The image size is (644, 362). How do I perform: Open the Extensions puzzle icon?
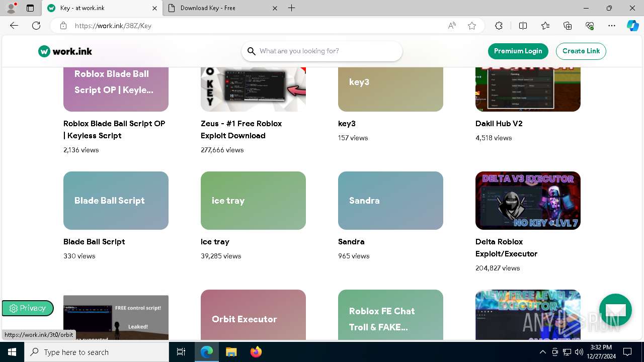coord(499,26)
